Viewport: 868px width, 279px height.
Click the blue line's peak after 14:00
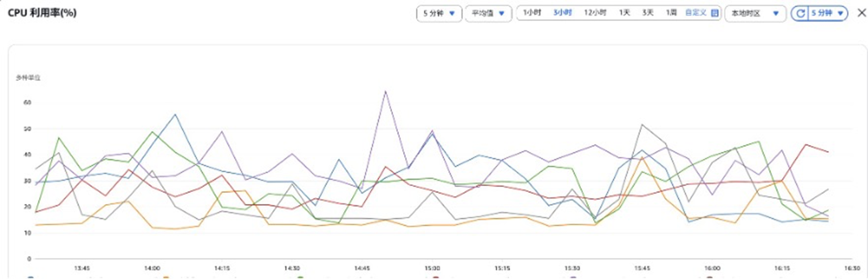[x=175, y=114]
